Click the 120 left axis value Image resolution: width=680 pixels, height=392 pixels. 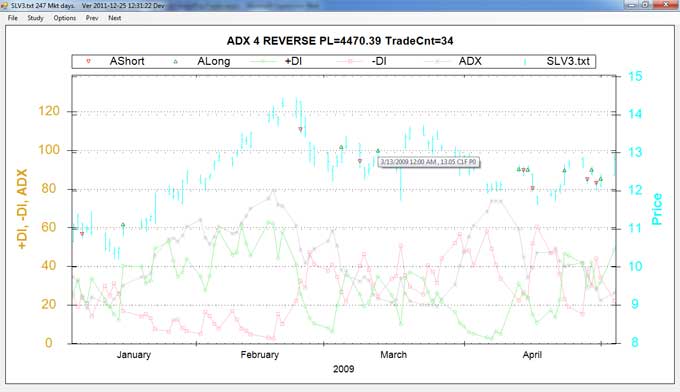pyautogui.click(x=49, y=111)
